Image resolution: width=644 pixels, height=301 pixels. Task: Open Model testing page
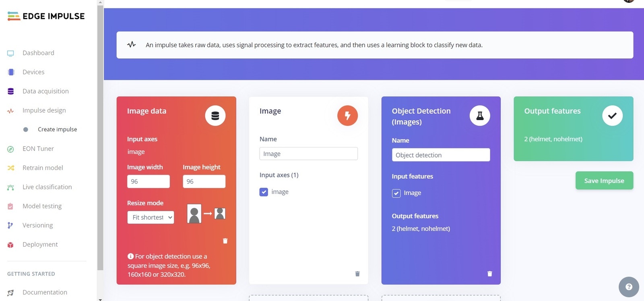point(42,206)
